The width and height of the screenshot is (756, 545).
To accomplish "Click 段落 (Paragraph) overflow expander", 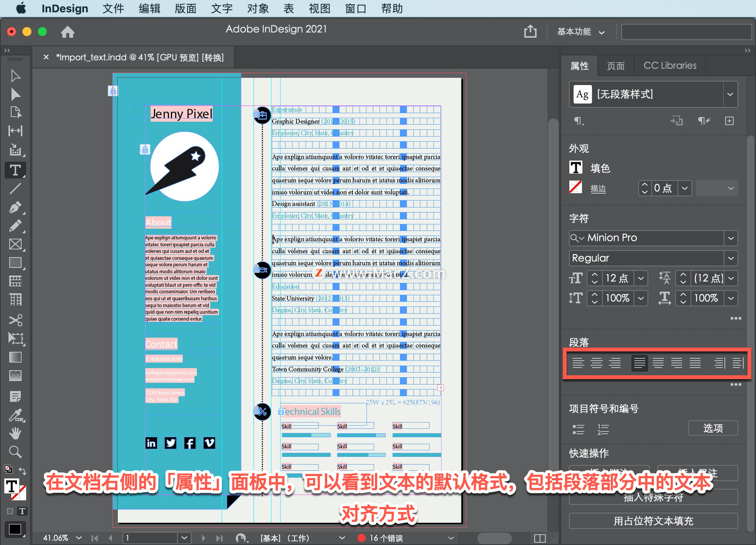I will (736, 384).
